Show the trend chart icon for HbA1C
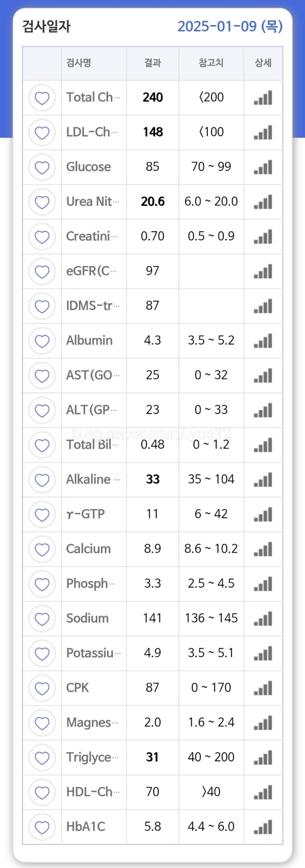 [x=263, y=827]
